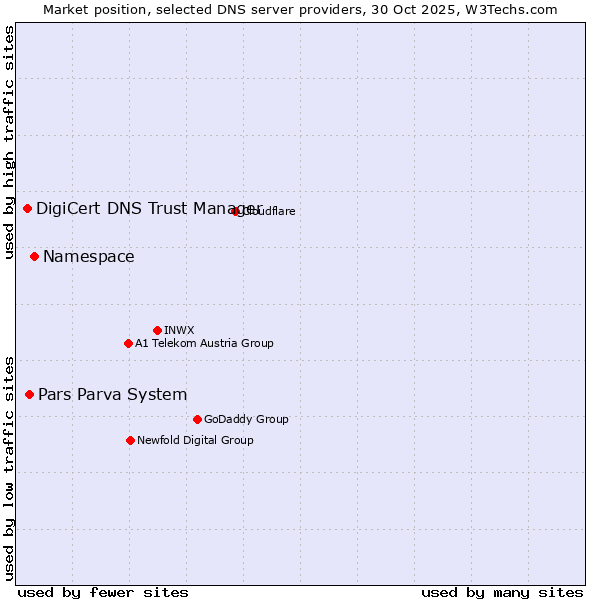Click the 'used by fewer sites' axis label
The width and height of the screenshot is (600, 600).
pyautogui.click(x=103, y=592)
